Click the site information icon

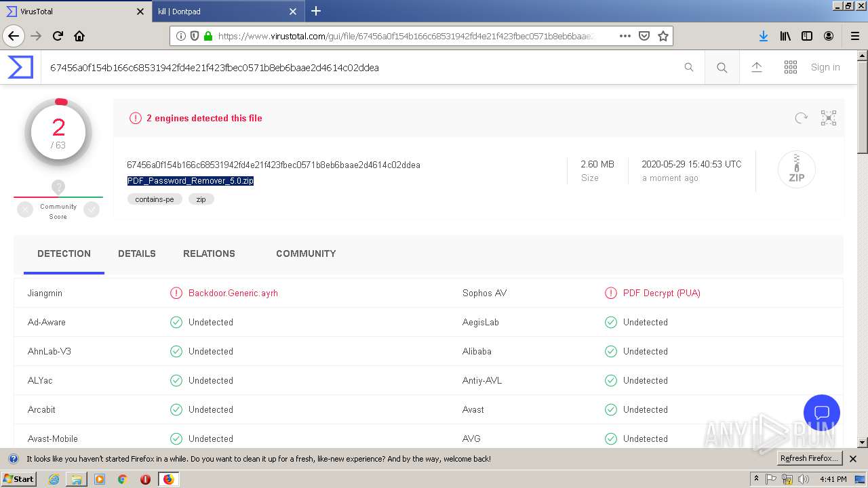(181, 36)
